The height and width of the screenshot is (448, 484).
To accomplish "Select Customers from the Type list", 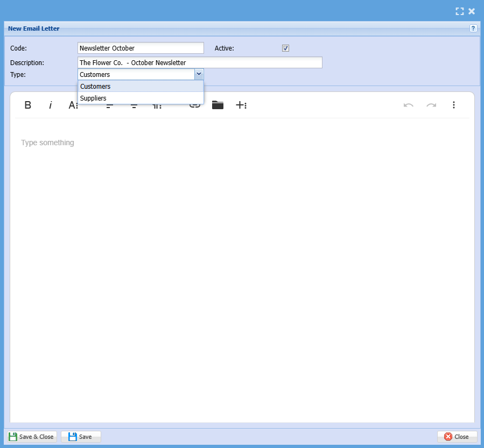I will click(141, 87).
